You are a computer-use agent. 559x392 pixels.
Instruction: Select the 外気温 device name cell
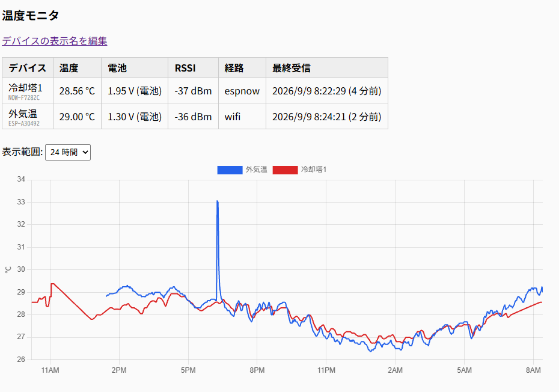[28, 116]
